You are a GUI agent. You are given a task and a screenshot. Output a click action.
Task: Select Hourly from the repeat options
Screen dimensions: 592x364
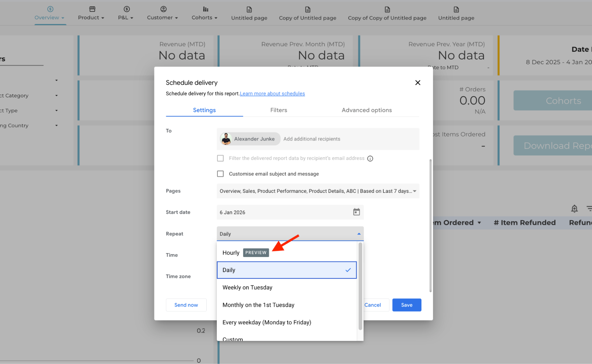click(x=231, y=253)
